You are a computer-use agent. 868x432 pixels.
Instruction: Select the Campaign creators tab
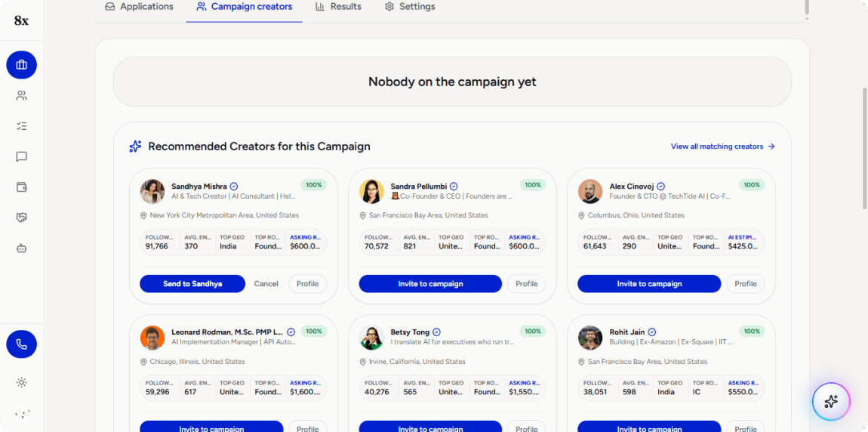(x=244, y=7)
